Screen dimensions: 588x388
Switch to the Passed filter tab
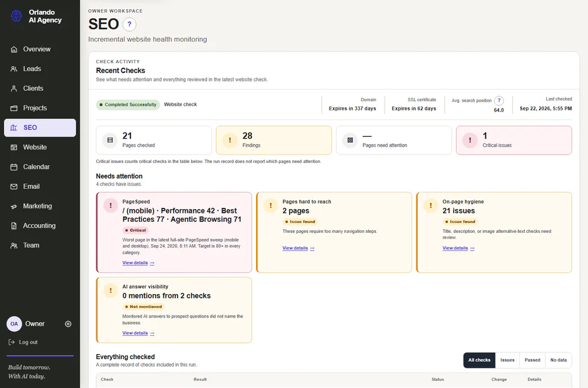(x=532, y=360)
